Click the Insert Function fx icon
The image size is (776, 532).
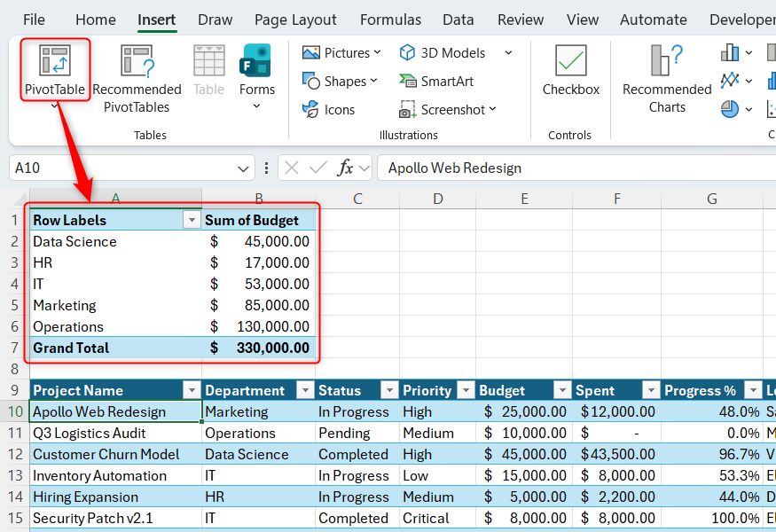[x=345, y=168]
